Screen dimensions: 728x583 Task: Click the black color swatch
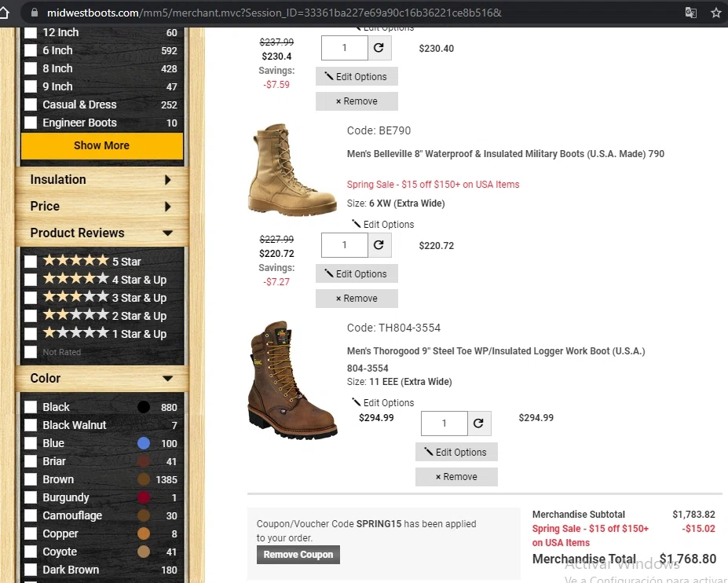pyautogui.click(x=144, y=408)
